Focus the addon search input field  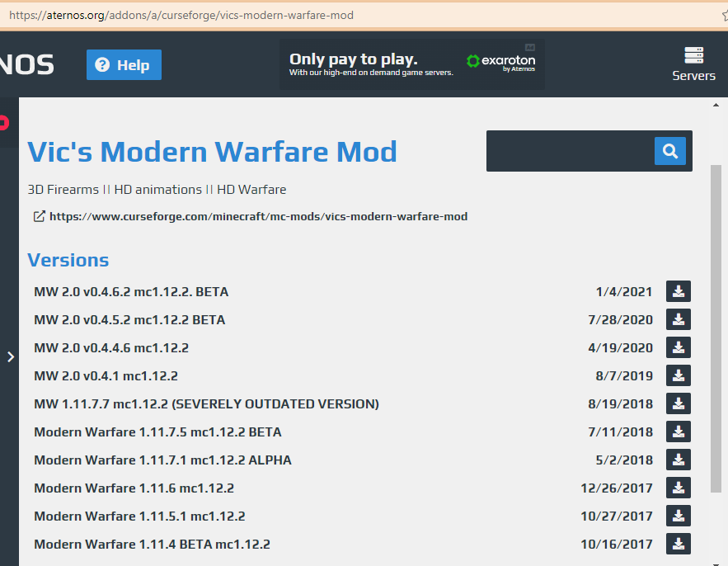pos(571,151)
